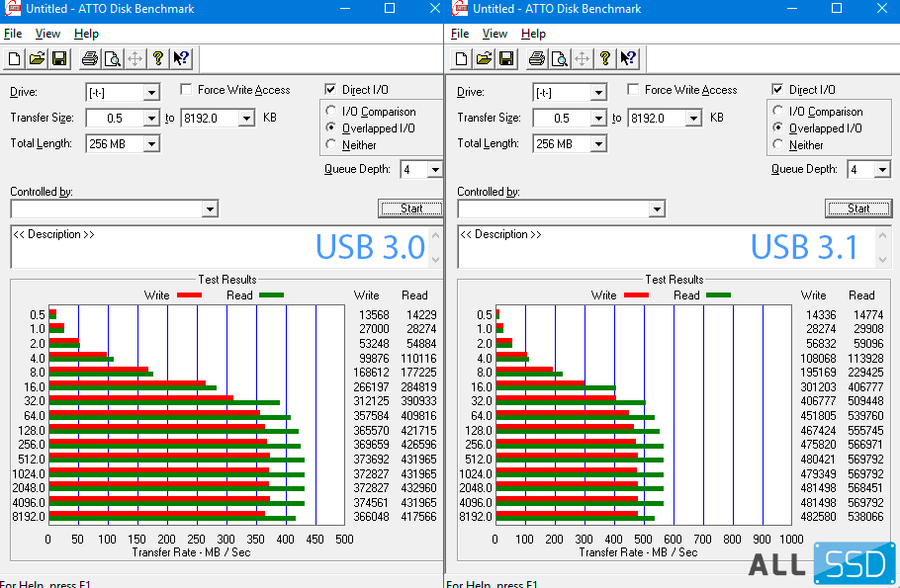Uncheck Direct I/O in the USB 3.1 window
Viewport: 900px width, 588px height.
(x=777, y=90)
